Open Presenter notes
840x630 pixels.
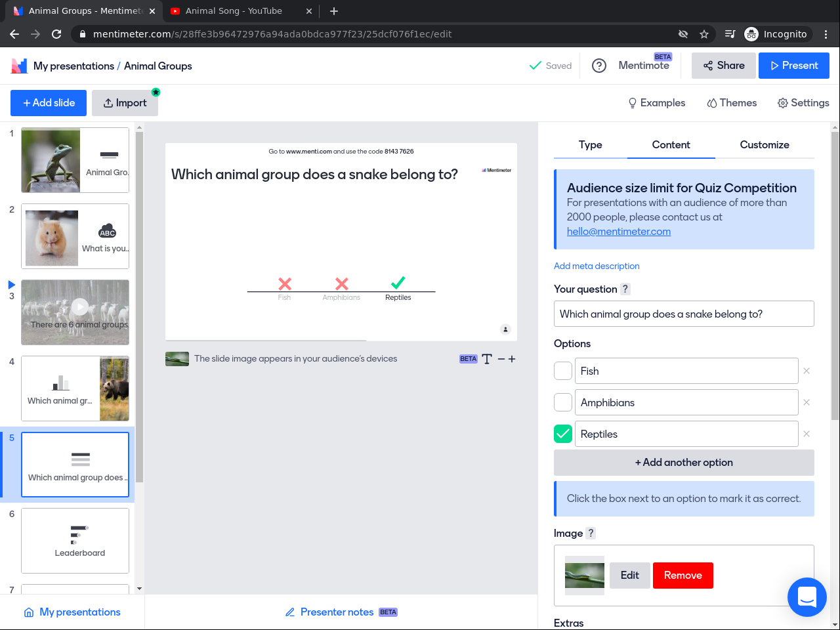coord(341,612)
